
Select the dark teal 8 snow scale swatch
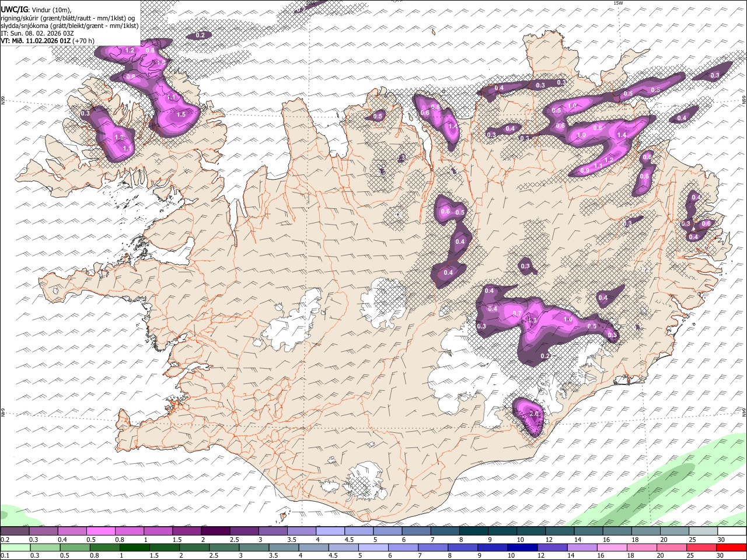coord(473,531)
